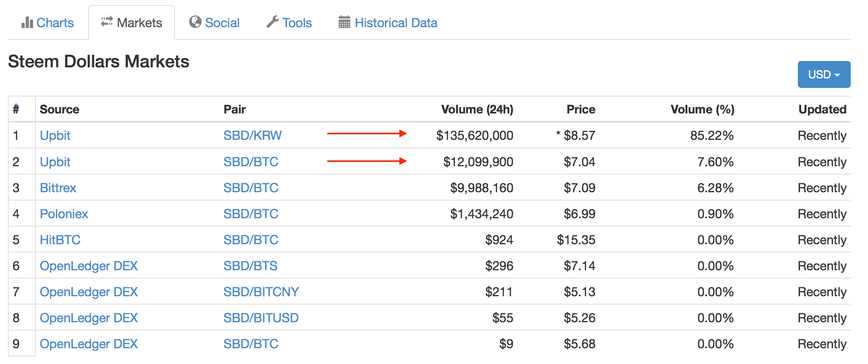The image size is (868, 364).
Task: Open Poloniex's SBD/BTC pair link
Action: 251,214
